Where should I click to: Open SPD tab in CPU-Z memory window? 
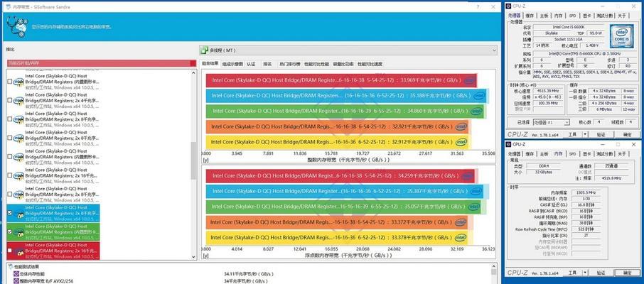[571, 154]
